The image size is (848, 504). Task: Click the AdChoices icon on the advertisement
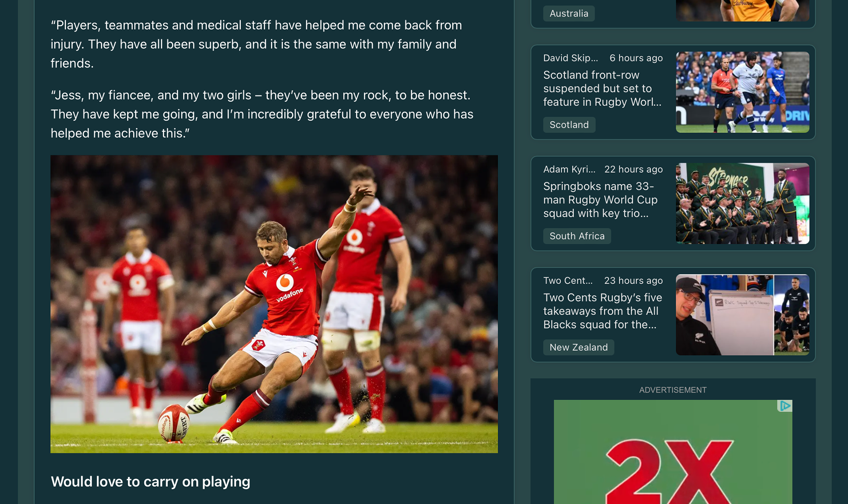[x=785, y=405]
